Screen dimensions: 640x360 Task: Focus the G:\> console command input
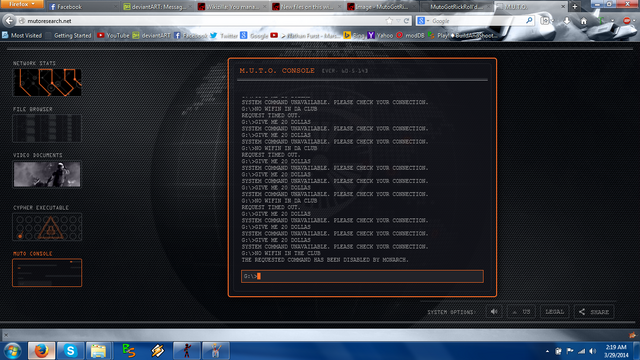coord(362,276)
